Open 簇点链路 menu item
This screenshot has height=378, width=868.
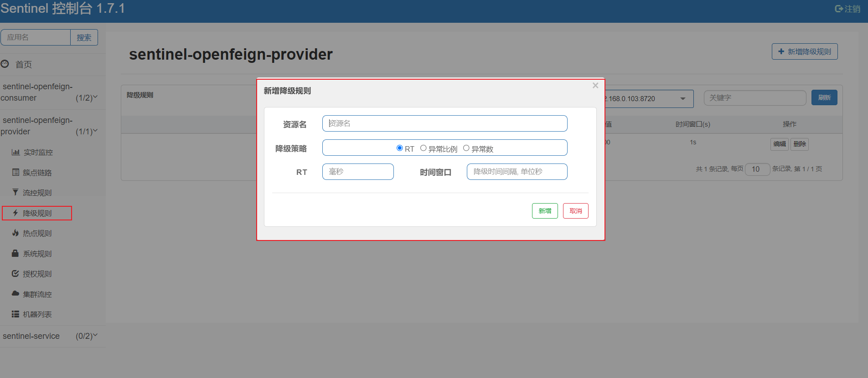37,173
